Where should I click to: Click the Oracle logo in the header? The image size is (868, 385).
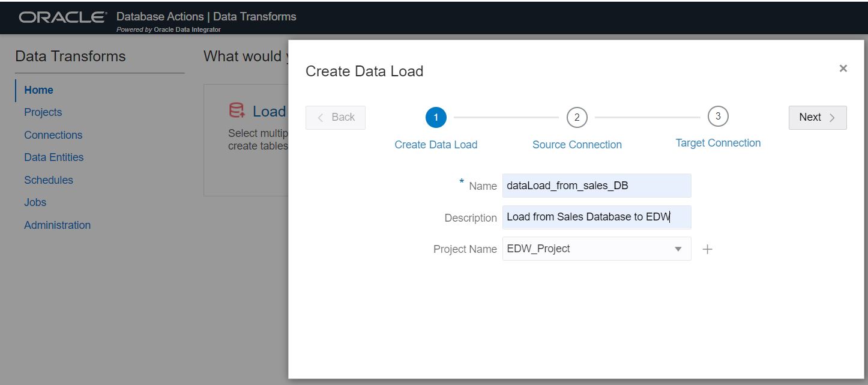[x=63, y=17]
